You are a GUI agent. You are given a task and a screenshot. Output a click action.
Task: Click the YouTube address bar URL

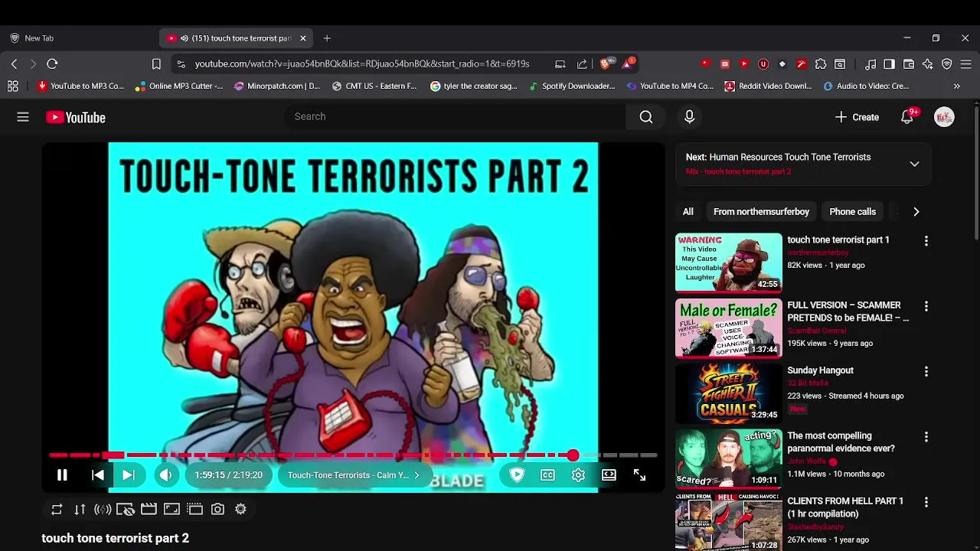coord(361,64)
